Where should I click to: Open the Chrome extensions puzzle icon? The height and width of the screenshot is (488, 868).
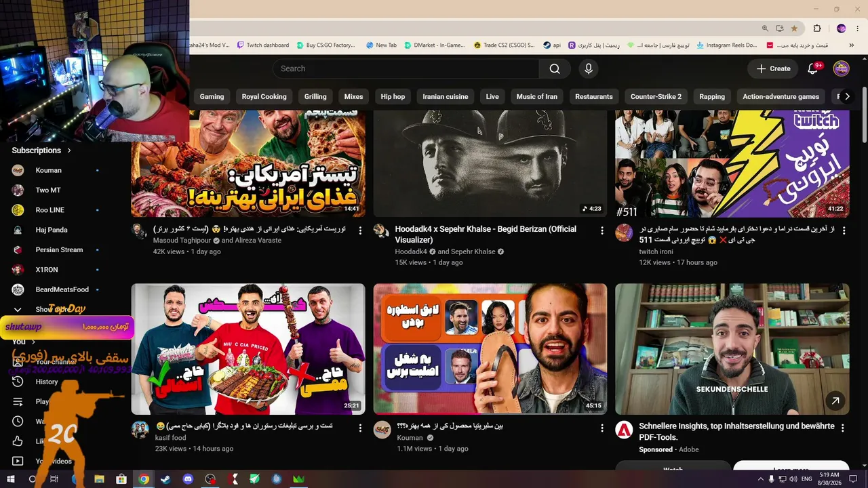[x=817, y=28]
